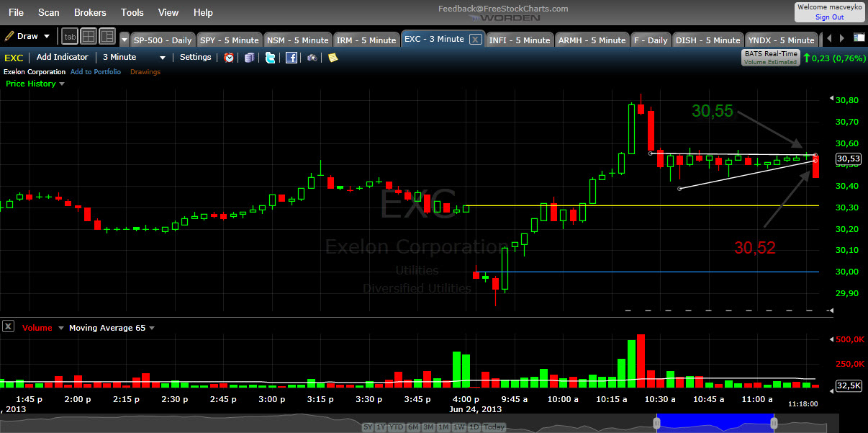Set time range to 1Y

tap(380, 427)
